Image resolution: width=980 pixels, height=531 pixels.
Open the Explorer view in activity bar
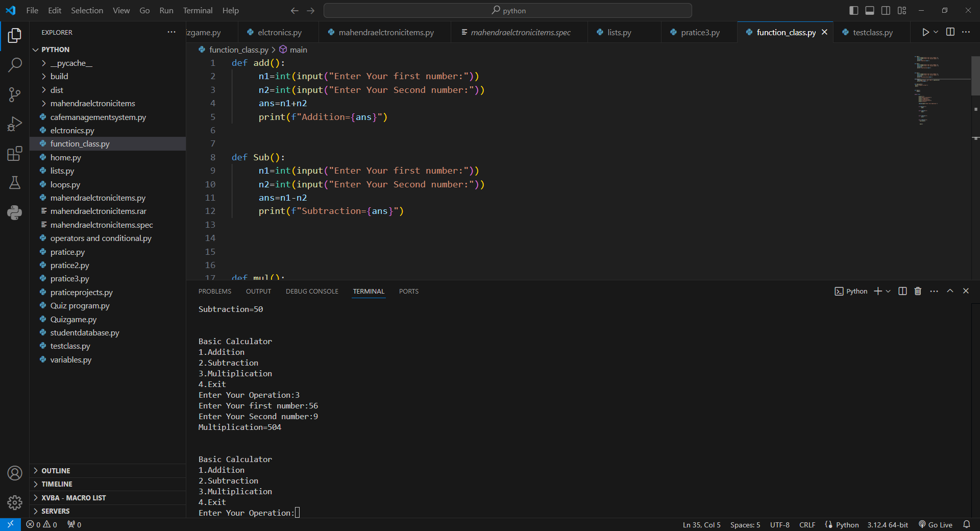coord(15,35)
